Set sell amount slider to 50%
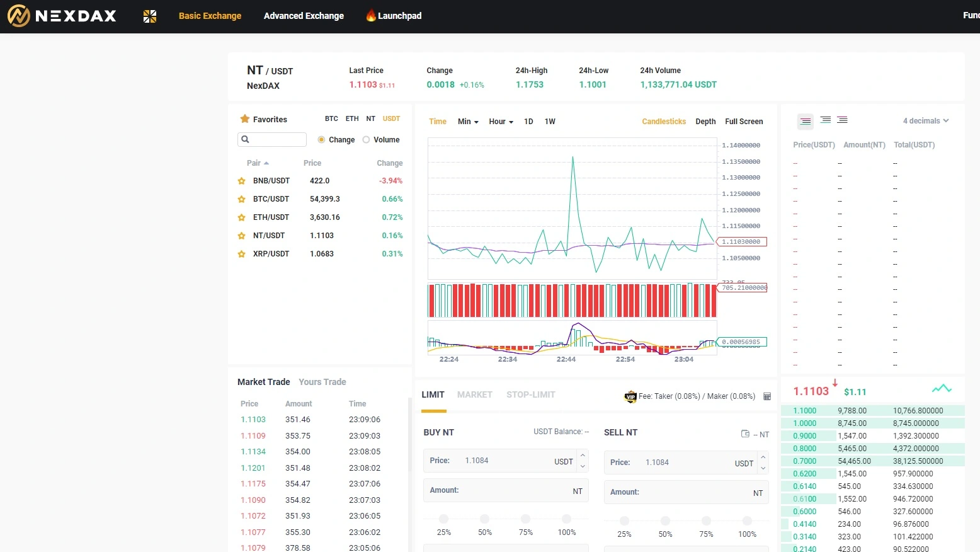The height and width of the screenshot is (552, 980). point(665,521)
